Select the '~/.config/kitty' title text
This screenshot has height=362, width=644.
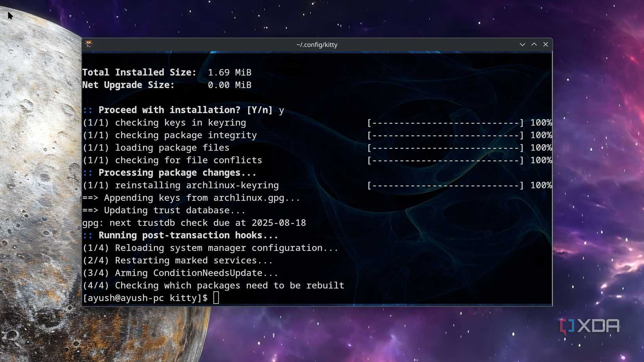[317, 44]
